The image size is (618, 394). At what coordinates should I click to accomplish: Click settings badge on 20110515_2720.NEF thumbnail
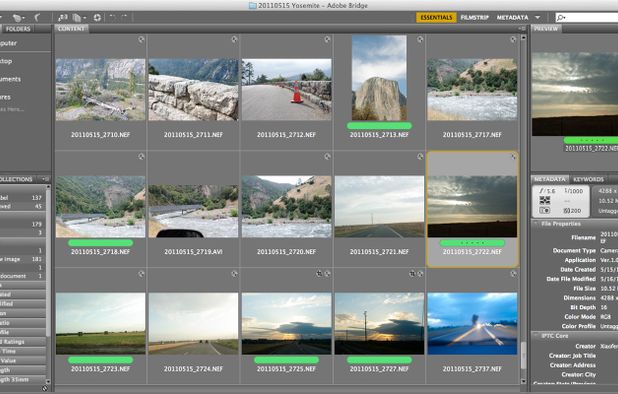[x=327, y=156]
